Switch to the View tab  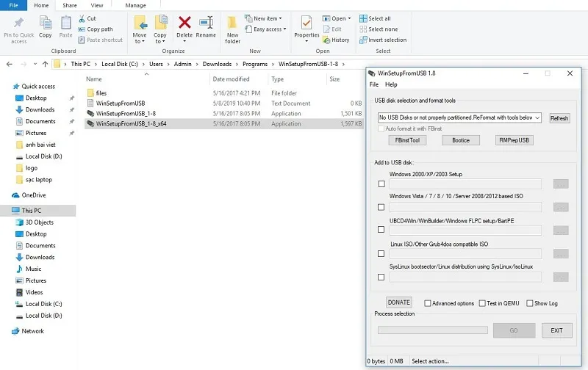[x=97, y=5]
